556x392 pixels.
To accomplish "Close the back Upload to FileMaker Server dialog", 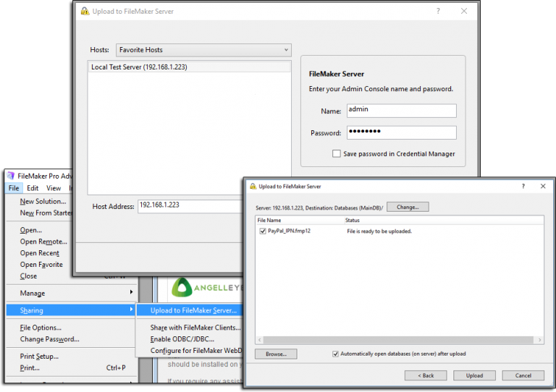I will tap(464, 11).
